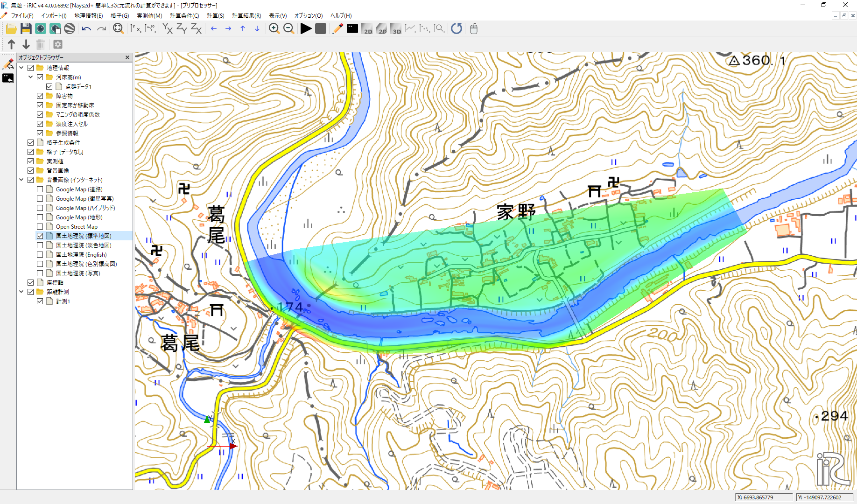Screen dimensions: 857x504
Task: Uncheck the 国土地理院 (標準地図) checkbox
Action: click(40, 236)
